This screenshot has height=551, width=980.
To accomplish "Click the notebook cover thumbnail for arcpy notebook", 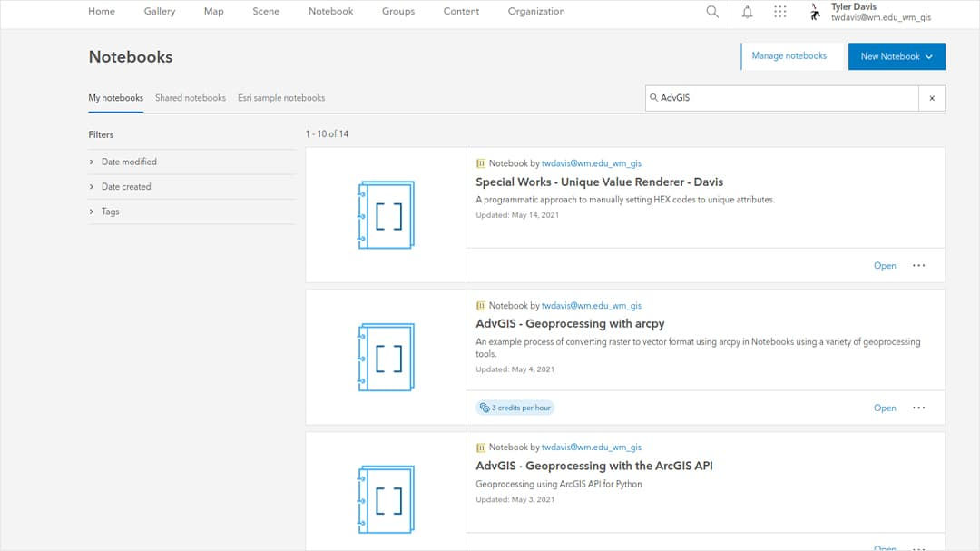I will click(x=385, y=356).
